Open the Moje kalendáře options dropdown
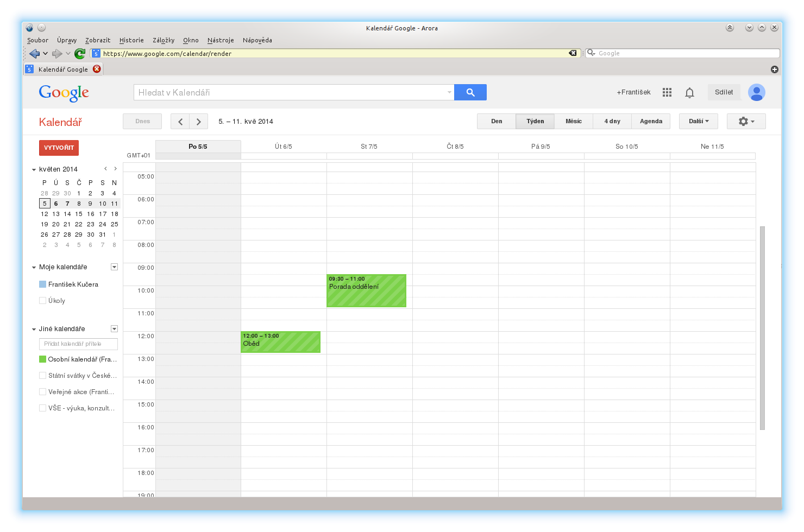Image resolution: width=804 pixels, height=532 pixels. [114, 267]
